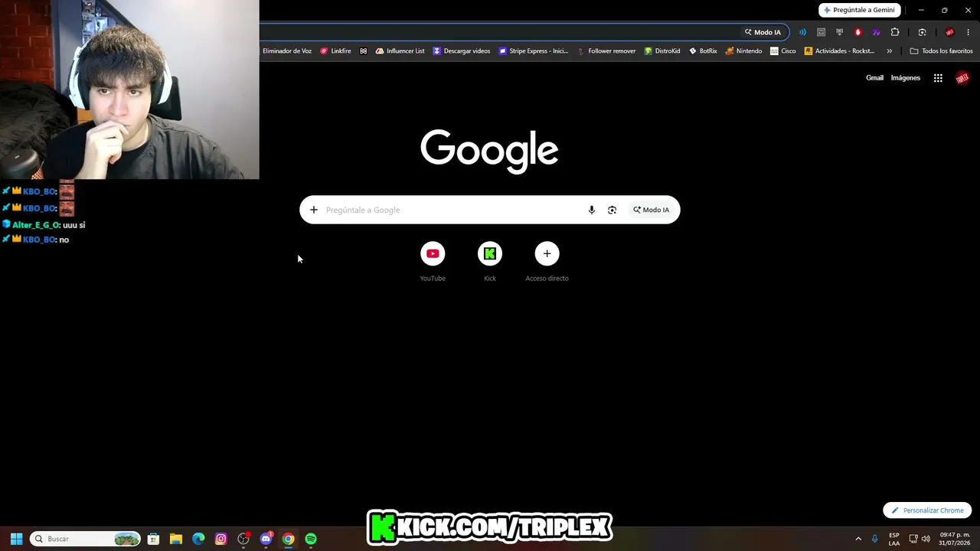
Task: Open the Actividades - Rockstar bookmark
Action: click(x=839, y=51)
